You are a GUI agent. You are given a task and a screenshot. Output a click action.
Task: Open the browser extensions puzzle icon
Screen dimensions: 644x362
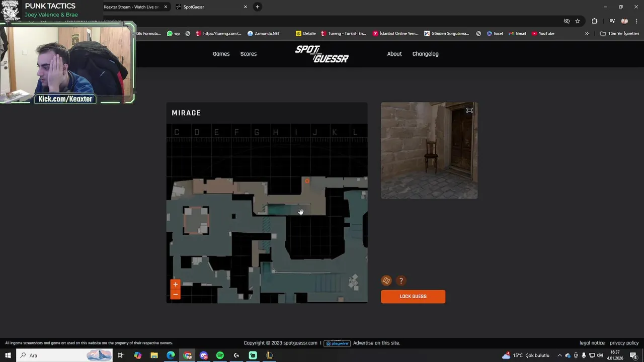pos(594,21)
